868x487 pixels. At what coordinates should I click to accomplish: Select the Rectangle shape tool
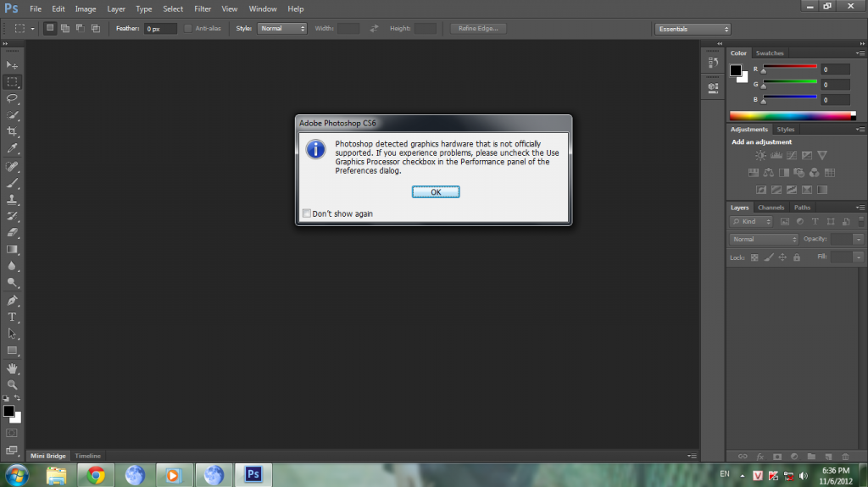point(12,351)
